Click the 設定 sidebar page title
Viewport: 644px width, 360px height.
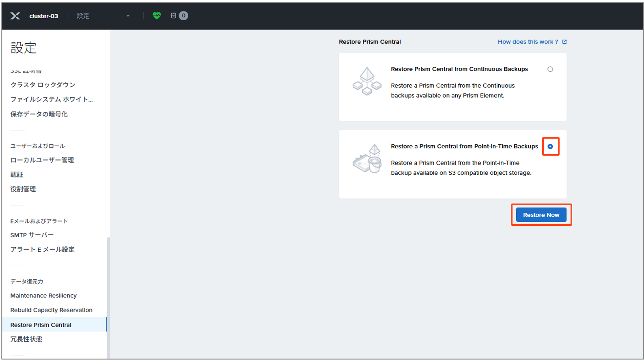pos(24,48)
